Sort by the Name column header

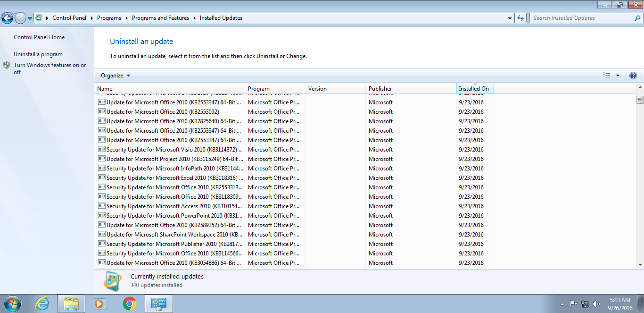(x=170, y=89)
